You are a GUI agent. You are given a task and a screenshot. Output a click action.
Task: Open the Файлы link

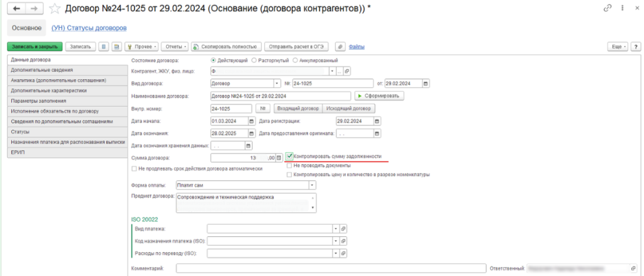(x=357, y=47)
